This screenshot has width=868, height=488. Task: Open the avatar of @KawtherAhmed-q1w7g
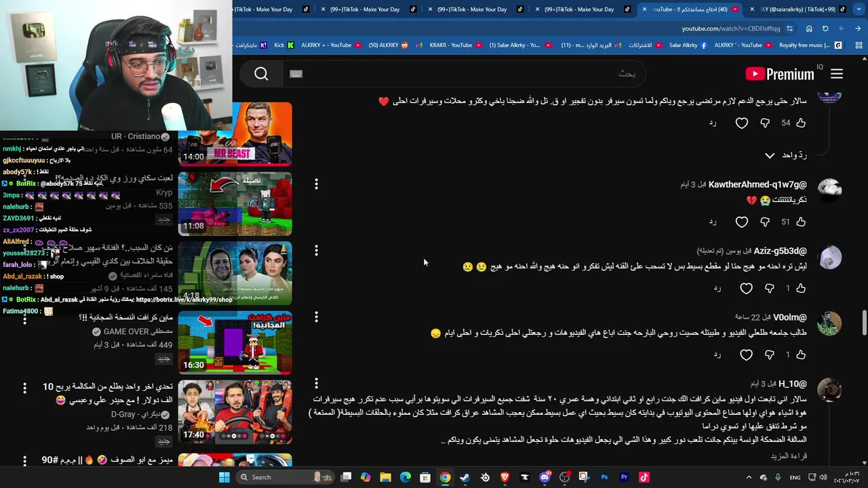tap(829, 190)
